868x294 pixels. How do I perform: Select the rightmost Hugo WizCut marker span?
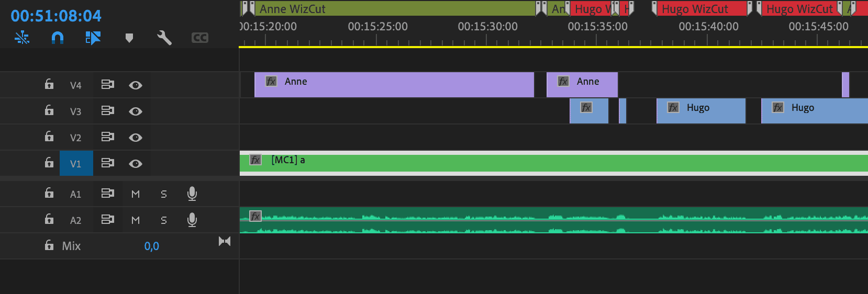tap(799, 8)
